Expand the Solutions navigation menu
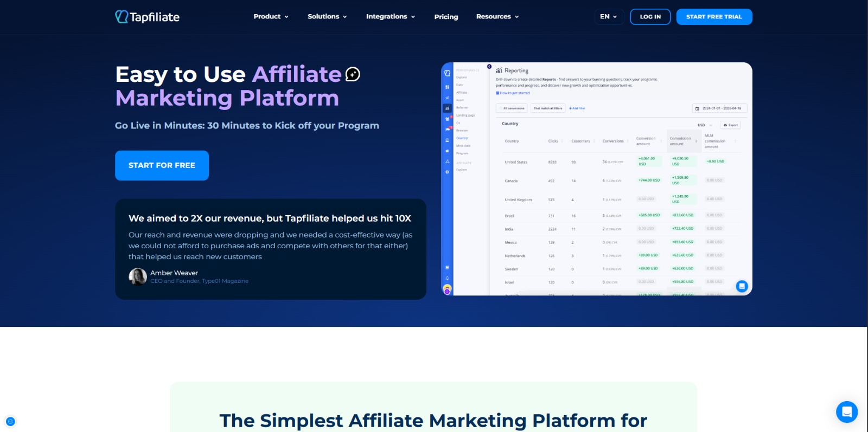The image size is (868, 432). pos(327,16)
